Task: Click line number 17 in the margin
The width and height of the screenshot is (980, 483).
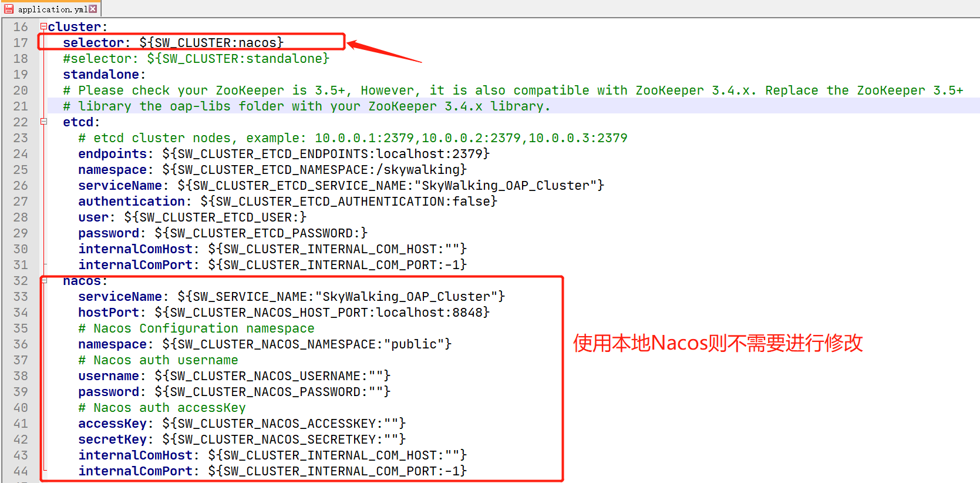Action: [x=21, y=43]
